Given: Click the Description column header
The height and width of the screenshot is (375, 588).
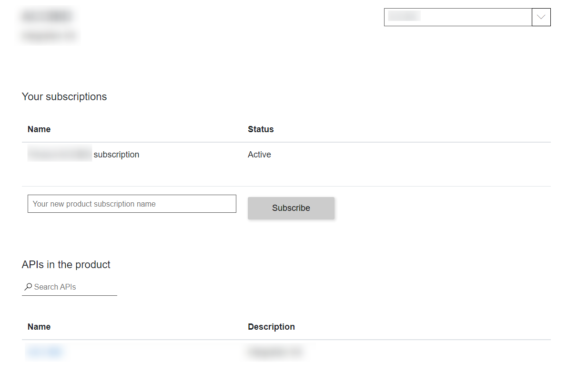Looking at the screenshot, I should click(271, 327).
